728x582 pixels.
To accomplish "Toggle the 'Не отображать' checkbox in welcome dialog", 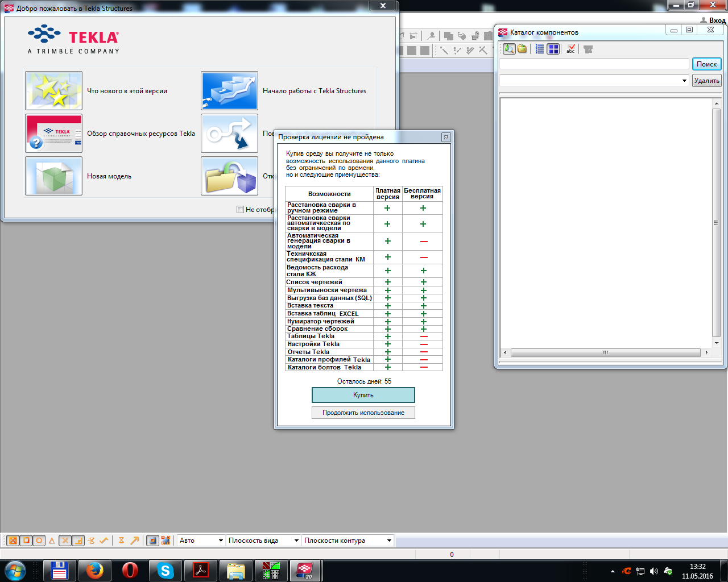I will pos(240,210).
